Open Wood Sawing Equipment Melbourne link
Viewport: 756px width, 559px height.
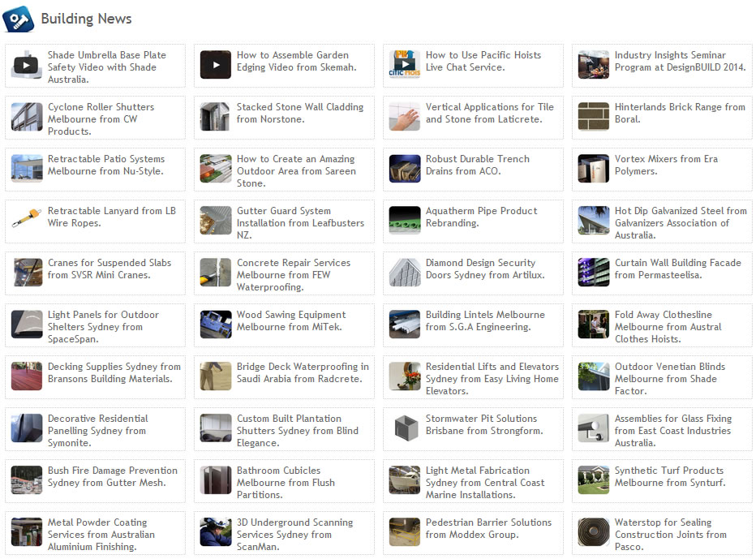click(x=291, y=320)
